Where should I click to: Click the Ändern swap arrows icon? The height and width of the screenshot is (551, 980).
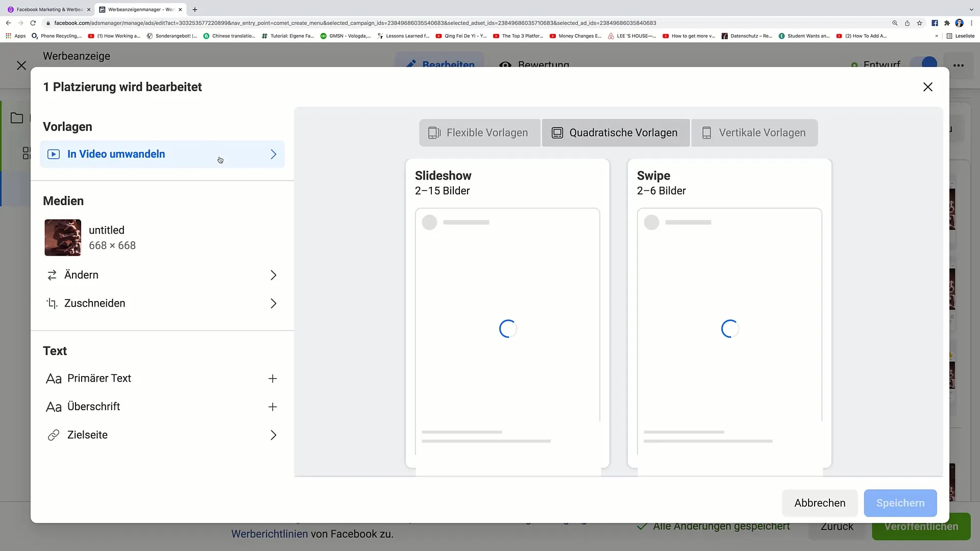click(52, 275)
